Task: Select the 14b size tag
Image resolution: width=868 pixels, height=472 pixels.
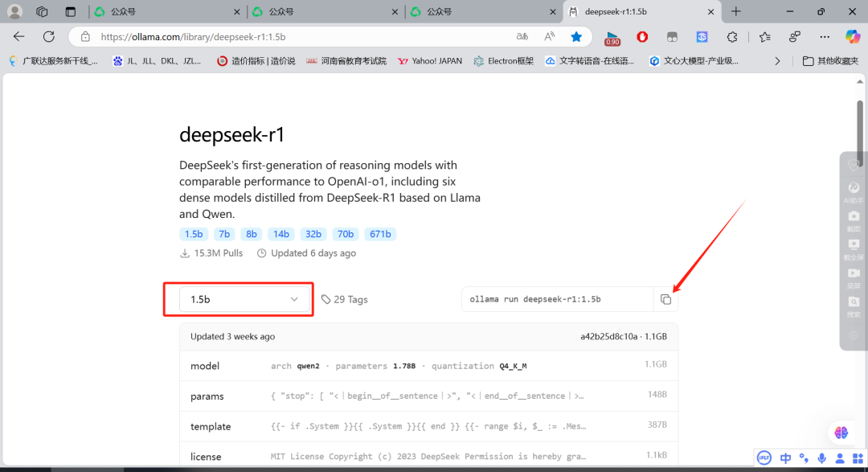Action: pos(281,234)
